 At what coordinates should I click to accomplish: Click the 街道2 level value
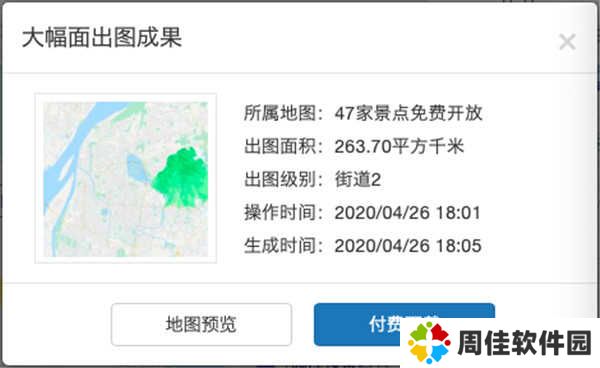(x=358, y=179)
